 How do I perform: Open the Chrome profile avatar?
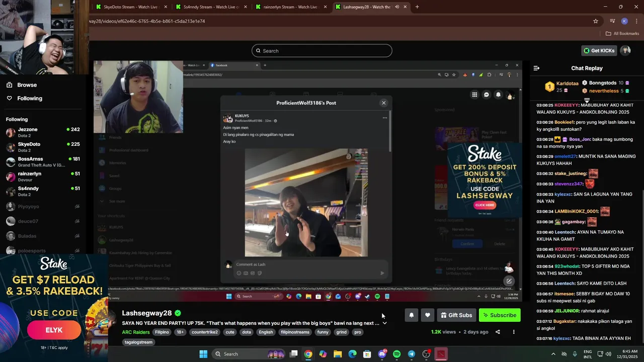pyautogui.click(x=624, y=21)
